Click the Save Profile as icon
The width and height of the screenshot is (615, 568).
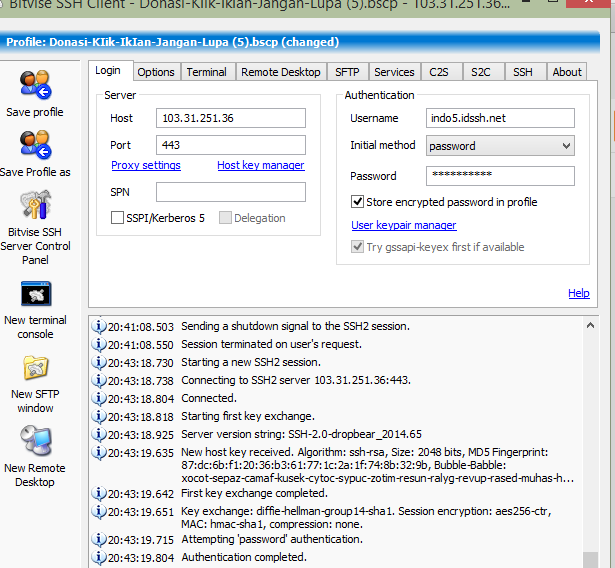click(x=36, y=145)
